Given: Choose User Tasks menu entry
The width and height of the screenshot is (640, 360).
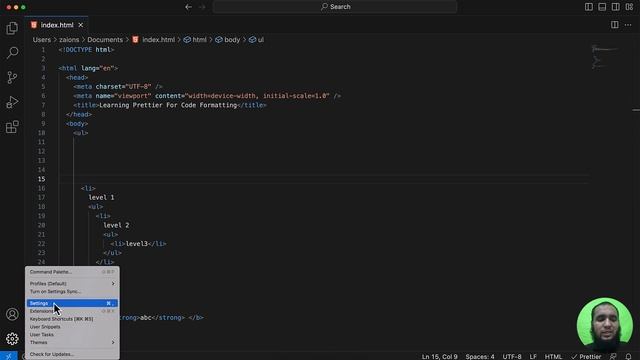Looking at the screenshot, I should (72, 335).
